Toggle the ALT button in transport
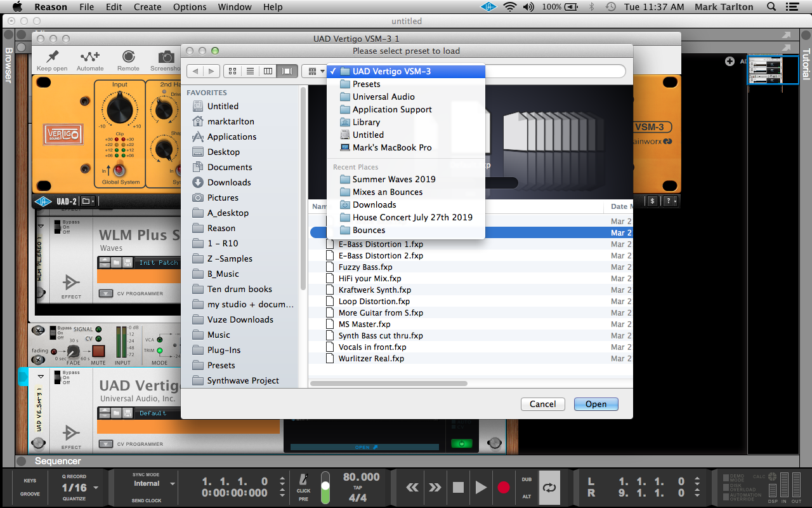The image size is (812, 508). tap(527, 496)
